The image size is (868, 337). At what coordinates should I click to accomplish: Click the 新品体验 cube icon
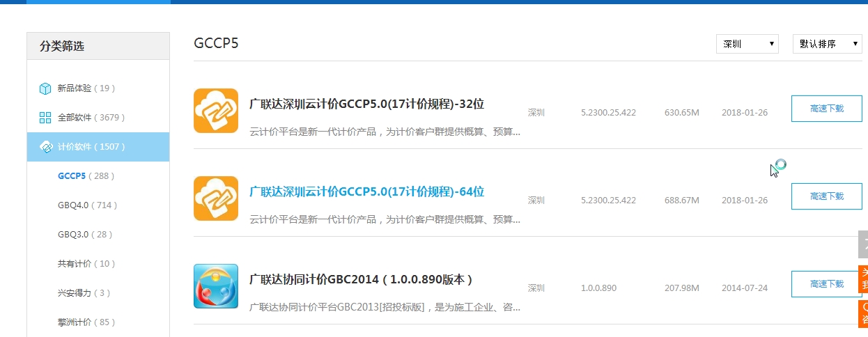click(45, 88)
